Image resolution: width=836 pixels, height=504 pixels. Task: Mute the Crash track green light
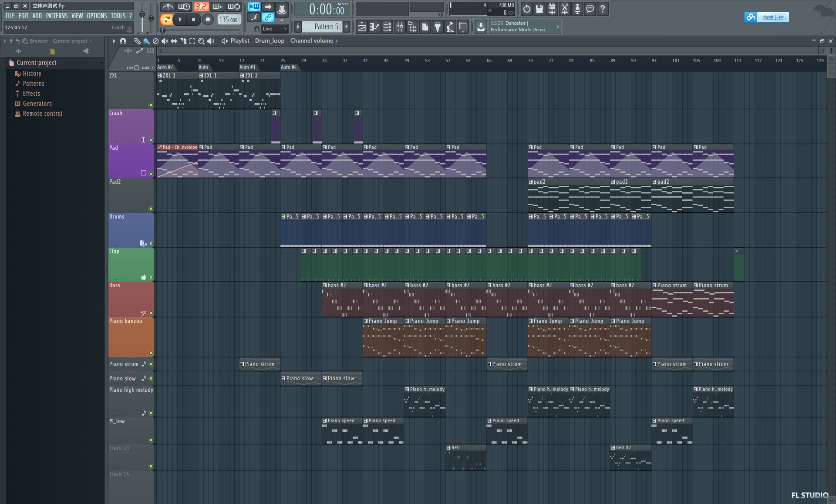(x=151, y=140)
